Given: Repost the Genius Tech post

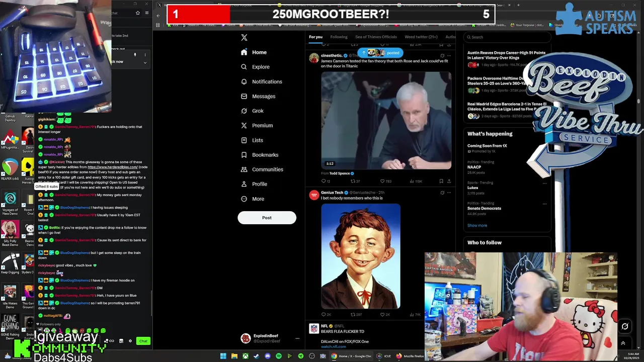Looking at the screenshot, I should (x=356, y=315).
